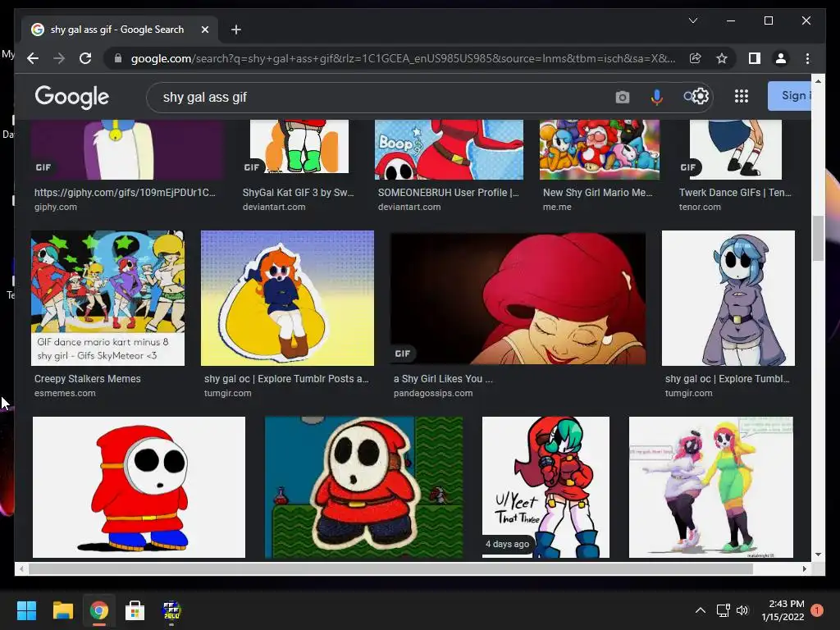This screenshot has height=630, width=840.
Task: Open the pixel-art app in taskbar
Action: (171, 610)
